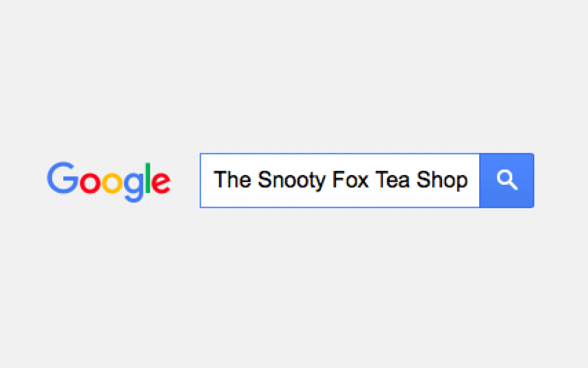
Task: Click the empty gray area above the Google logo
Action: (109, 79)
